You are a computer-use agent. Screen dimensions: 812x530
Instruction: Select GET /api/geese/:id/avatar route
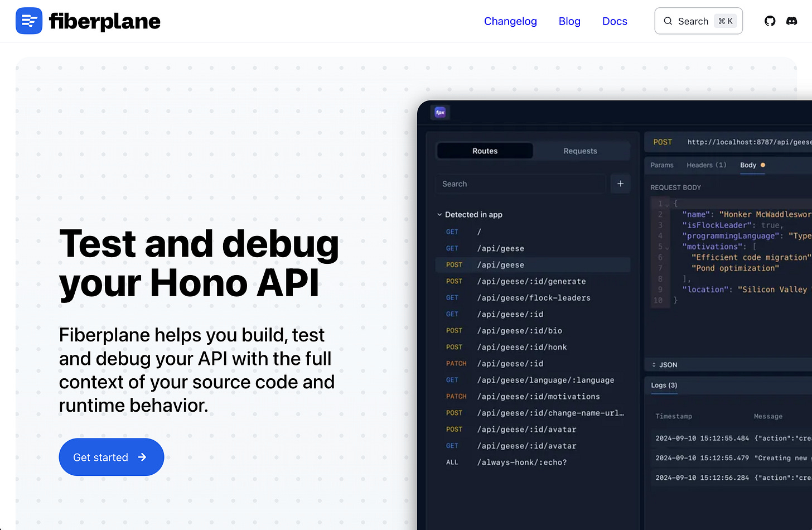(533, 446)
